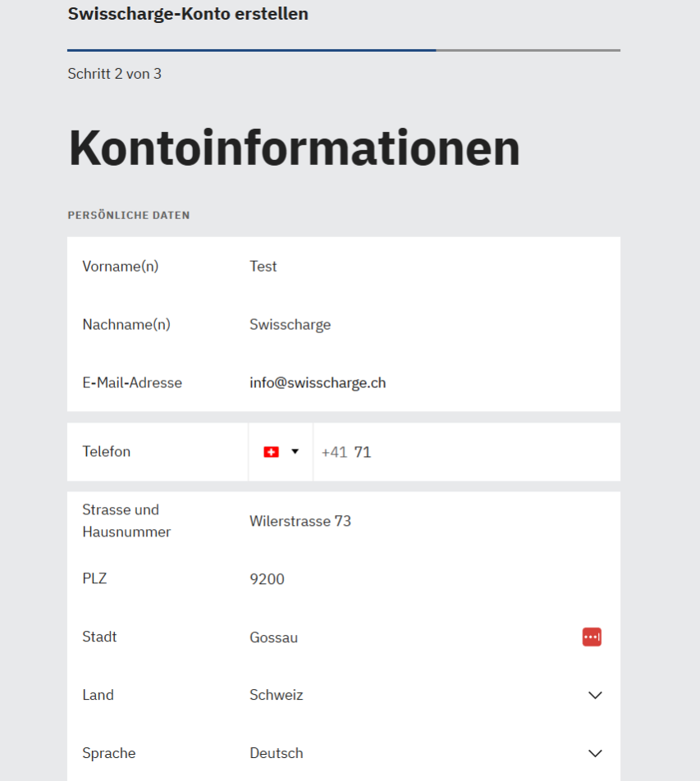Viewport: 700px width, 781px height.
Task: Click the Telefon label
Action: [x=107, y=452]
